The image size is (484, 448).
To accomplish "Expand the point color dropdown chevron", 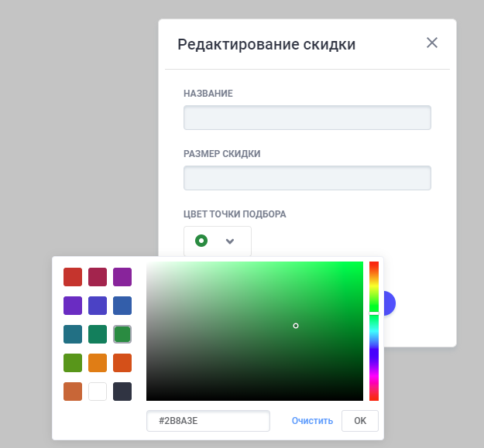I will [x=230, y=241].
